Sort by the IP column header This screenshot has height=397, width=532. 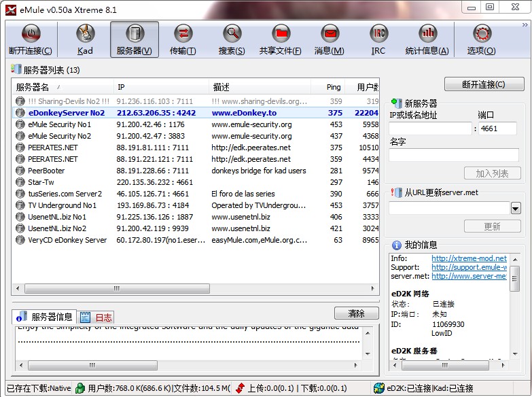161,87
